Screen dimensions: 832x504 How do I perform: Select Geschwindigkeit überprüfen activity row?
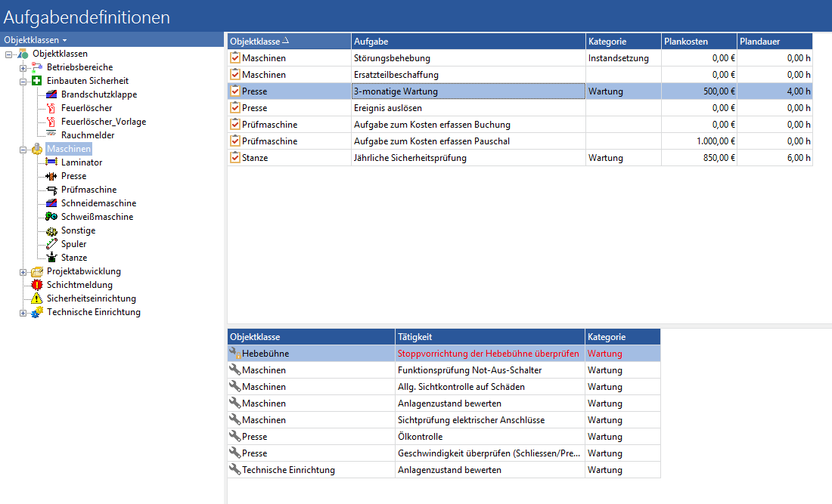[490, 453]
